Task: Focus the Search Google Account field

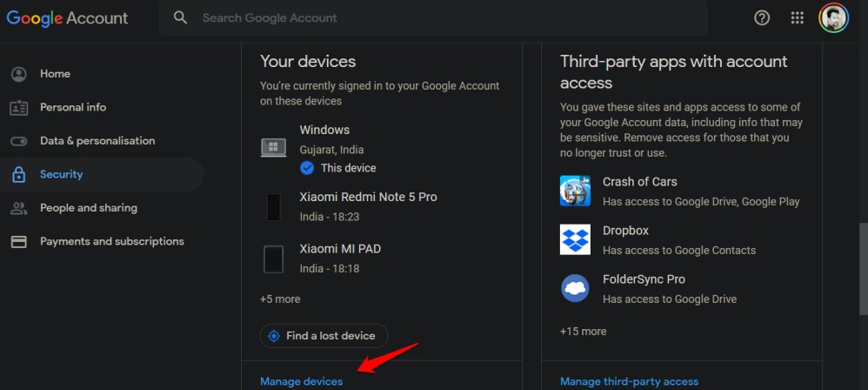Action: click(433, 17)
